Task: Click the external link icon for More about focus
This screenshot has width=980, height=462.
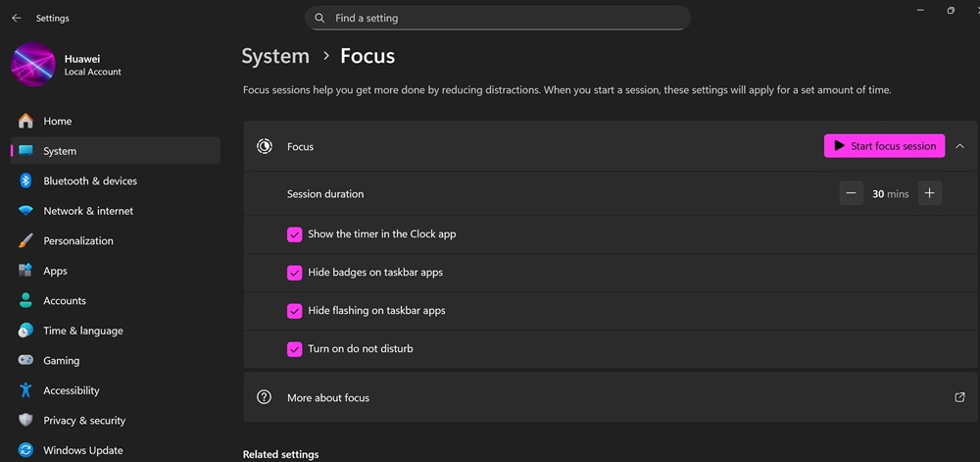Action: 960,397
